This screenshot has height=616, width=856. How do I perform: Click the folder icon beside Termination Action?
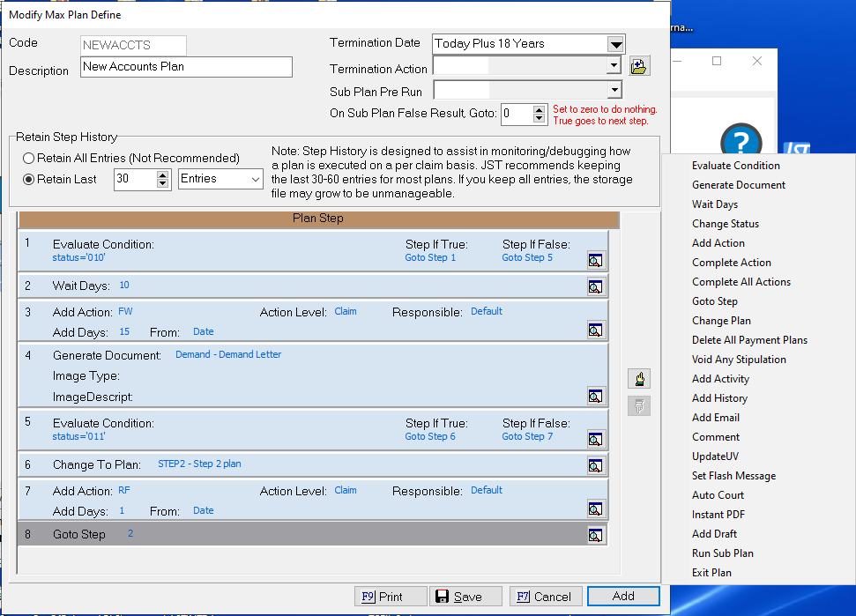[x=639, y=66]
